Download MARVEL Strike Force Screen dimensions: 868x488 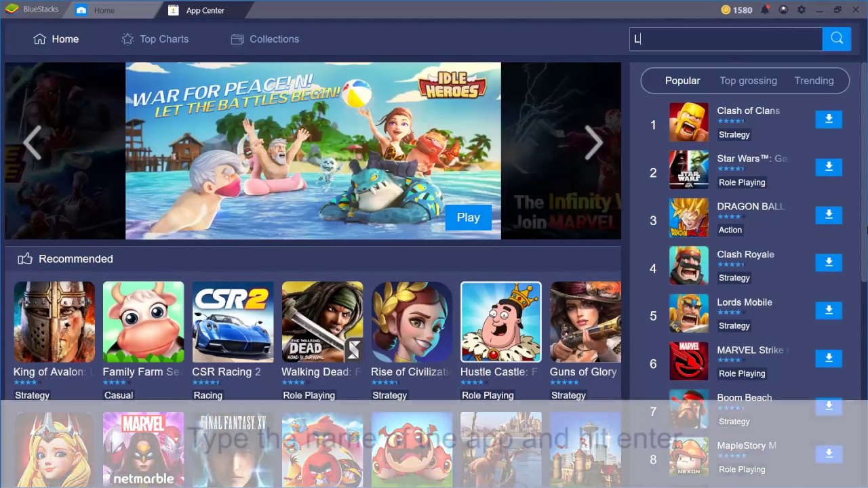tap(829, 358)
